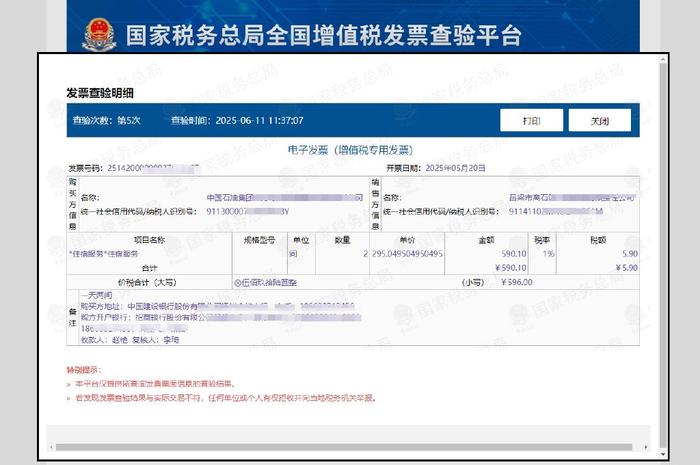
Task: Click the total amount ¥590.10 in 合计 row
Action: click(x=511, y=268)
